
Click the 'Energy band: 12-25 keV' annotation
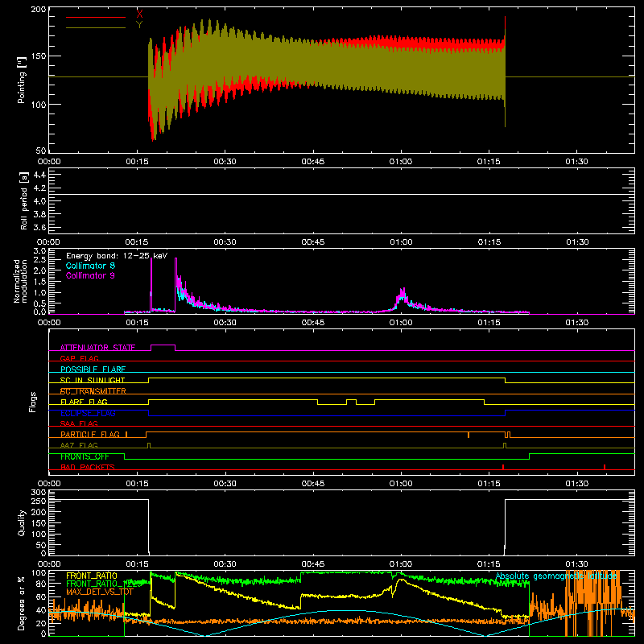[117, 256]
